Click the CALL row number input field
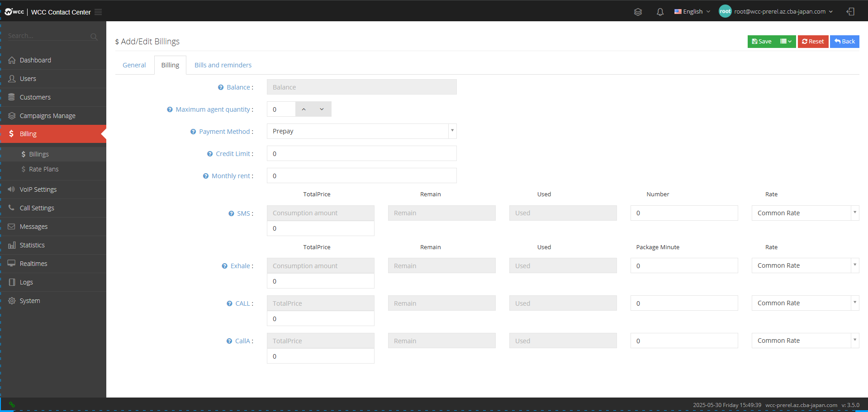The width and height of the screenshot is (868, 412). (x=684, y=303)
